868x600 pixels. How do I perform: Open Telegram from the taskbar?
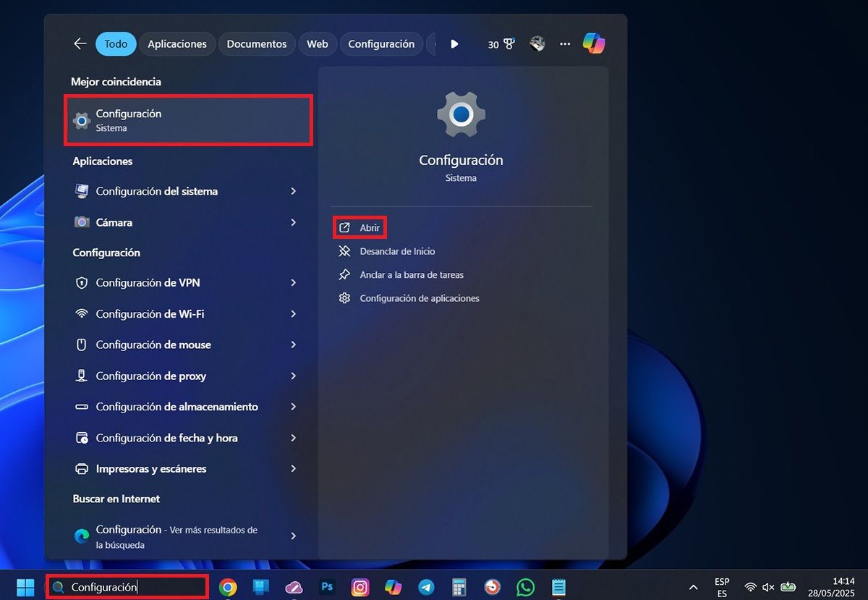click(x=426, y=587)
